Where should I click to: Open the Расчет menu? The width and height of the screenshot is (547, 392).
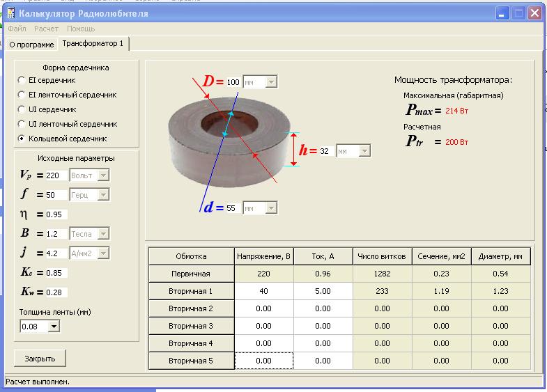tap(47, 29)
